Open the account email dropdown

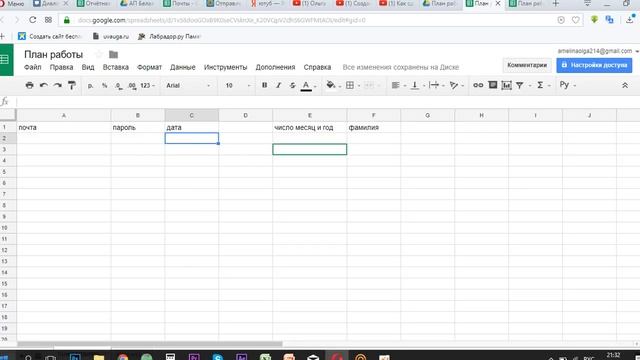598,51
